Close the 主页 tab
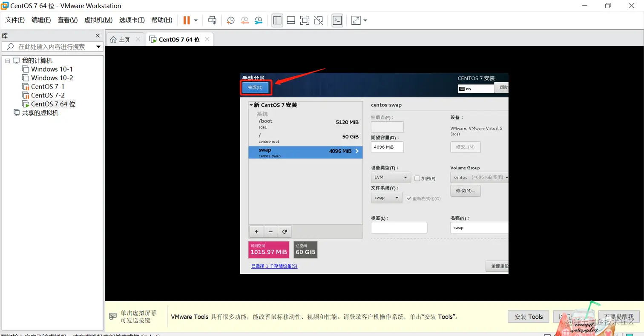644x336 pixels. 138,39
